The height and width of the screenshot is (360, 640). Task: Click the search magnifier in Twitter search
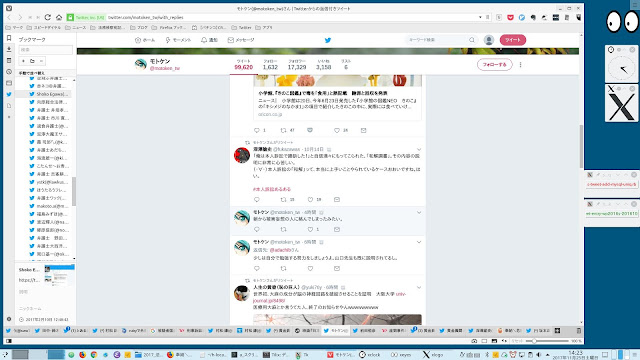tap(472, 40)
